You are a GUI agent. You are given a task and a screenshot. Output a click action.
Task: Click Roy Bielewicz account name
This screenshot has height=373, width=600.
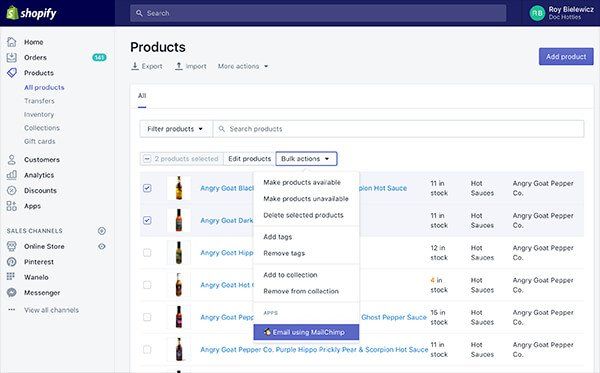point(571,9)
